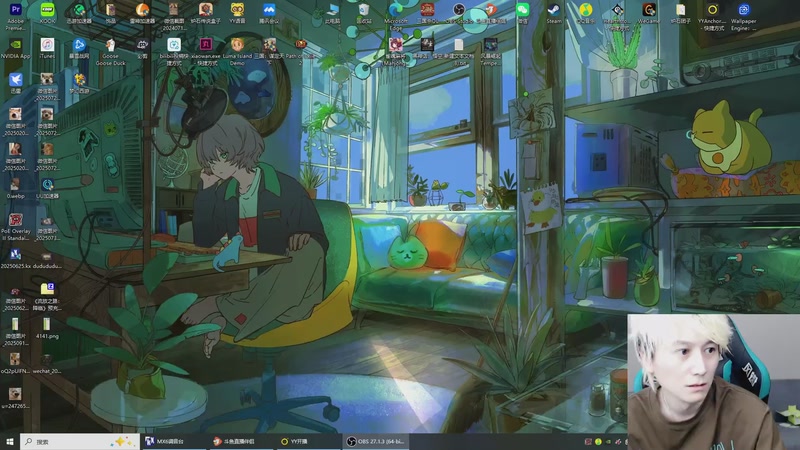
Task: Launch the NVIDIA App shortcut
Action: coord(15,48)
